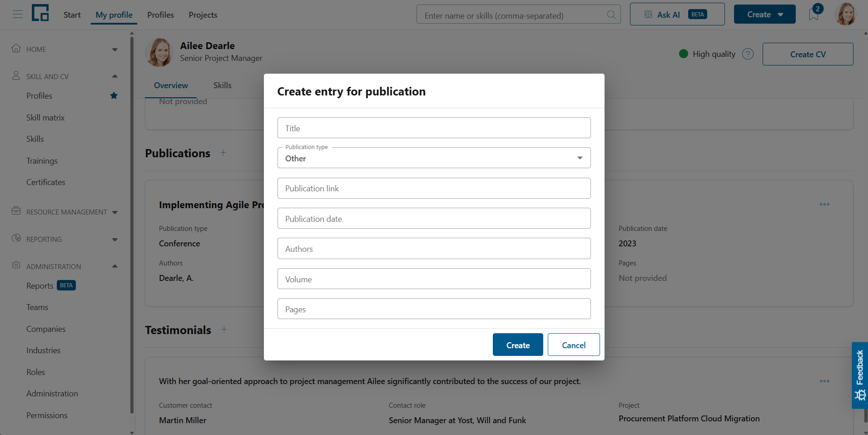The height and width of the screenshot is (435, 868).
Task: Click the name or skills search box
Action: point(519,15)
